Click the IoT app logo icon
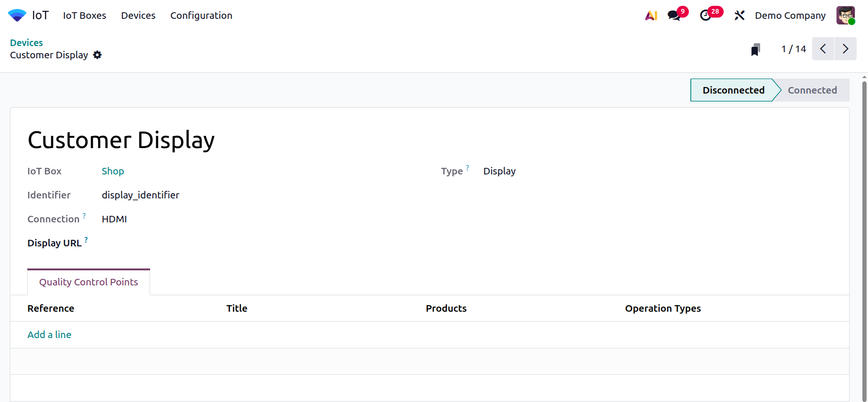This screenshot has height=402, width=868. tap(17, 16)
